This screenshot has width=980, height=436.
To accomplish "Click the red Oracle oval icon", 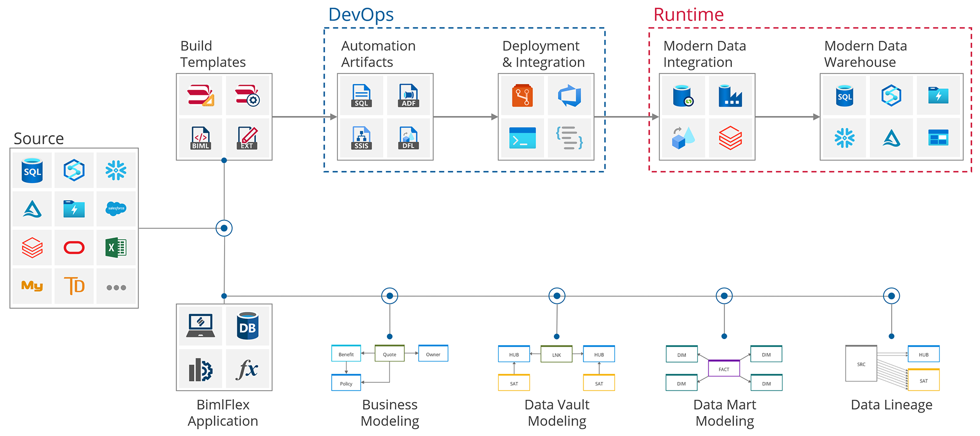I will click(74, 247).
